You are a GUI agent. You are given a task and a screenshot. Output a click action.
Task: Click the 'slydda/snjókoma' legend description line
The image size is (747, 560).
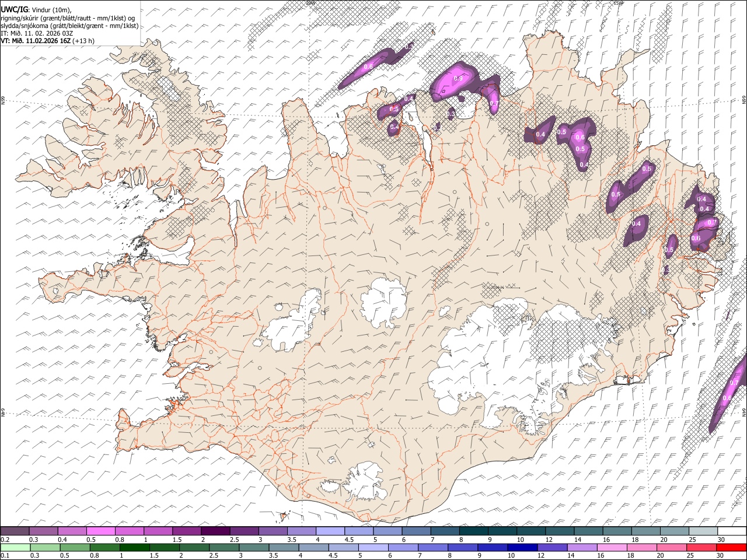[x=69, y=26]
